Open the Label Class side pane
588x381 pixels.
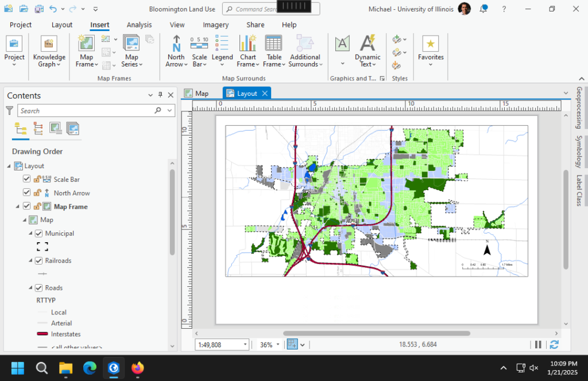[579, 190]
